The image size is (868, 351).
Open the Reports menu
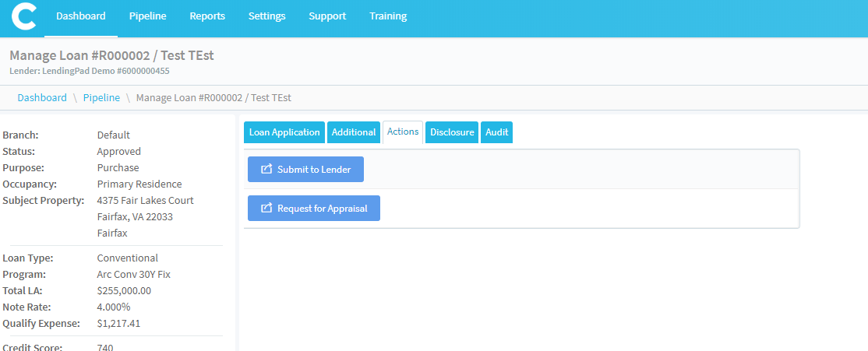[x=207, y=16]
